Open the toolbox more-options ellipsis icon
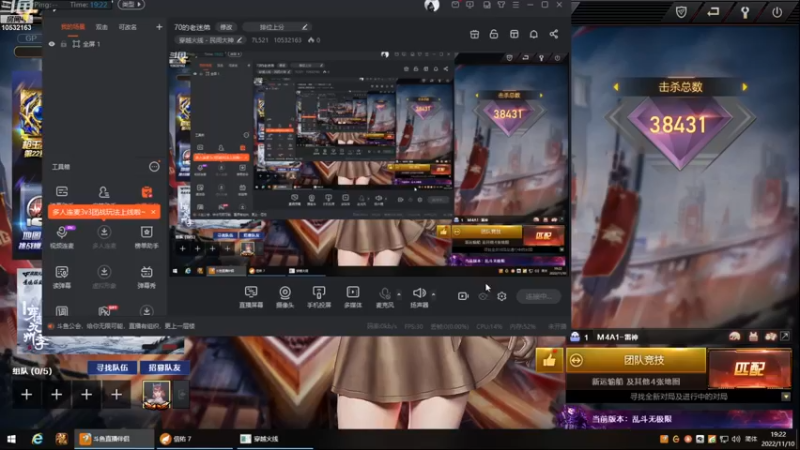The width and height of the screenshot is (800, 450). [154, 167]
